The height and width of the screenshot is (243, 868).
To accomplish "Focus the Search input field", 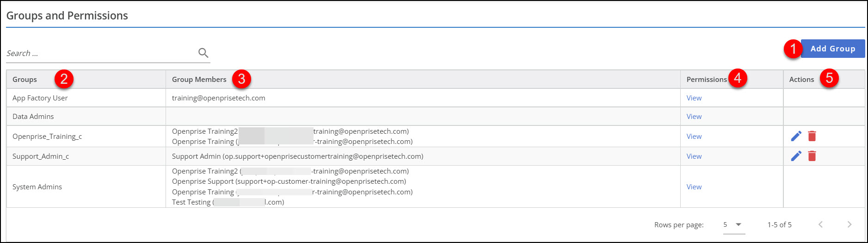I will pos(99,53).
